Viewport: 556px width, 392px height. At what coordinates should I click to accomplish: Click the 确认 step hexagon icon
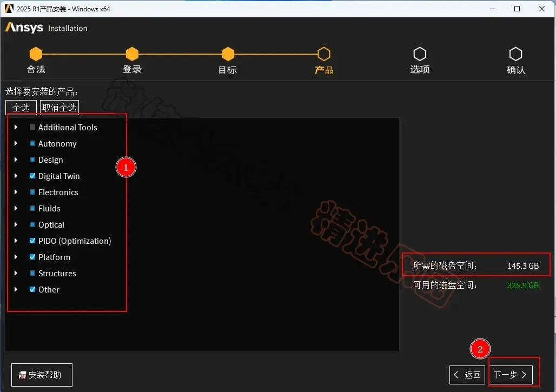pyautogui.click(x=515, y=54)
